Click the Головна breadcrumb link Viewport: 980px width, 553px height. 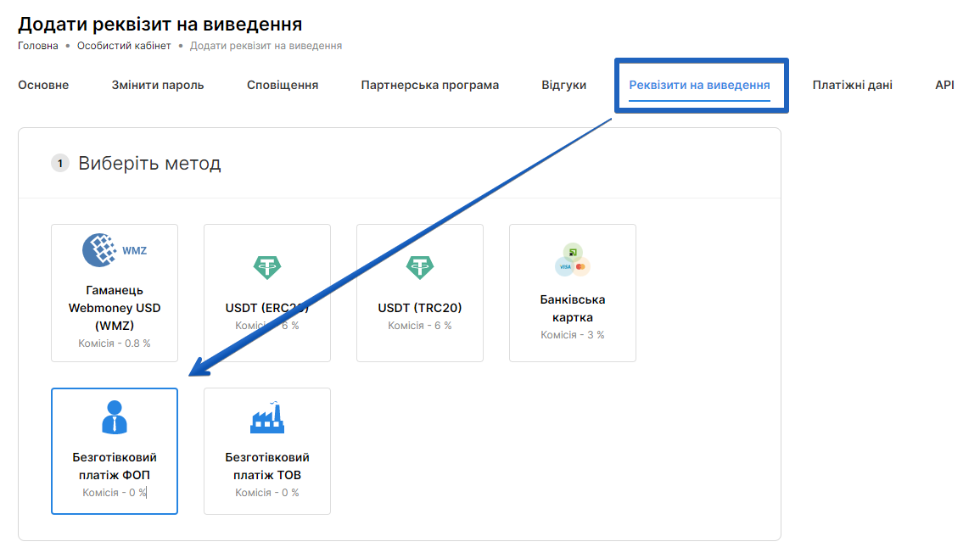point(38,46)
